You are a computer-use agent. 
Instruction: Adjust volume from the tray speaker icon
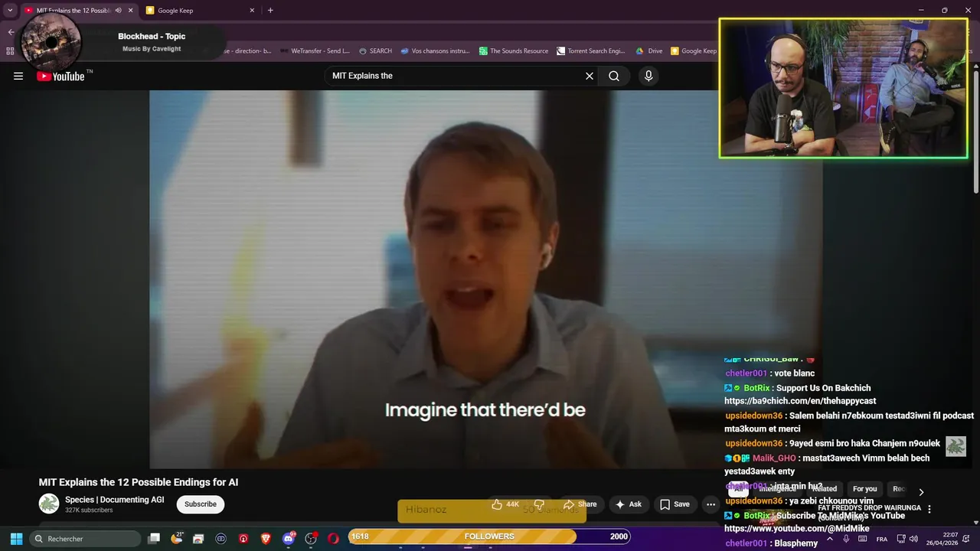point(913,539)
